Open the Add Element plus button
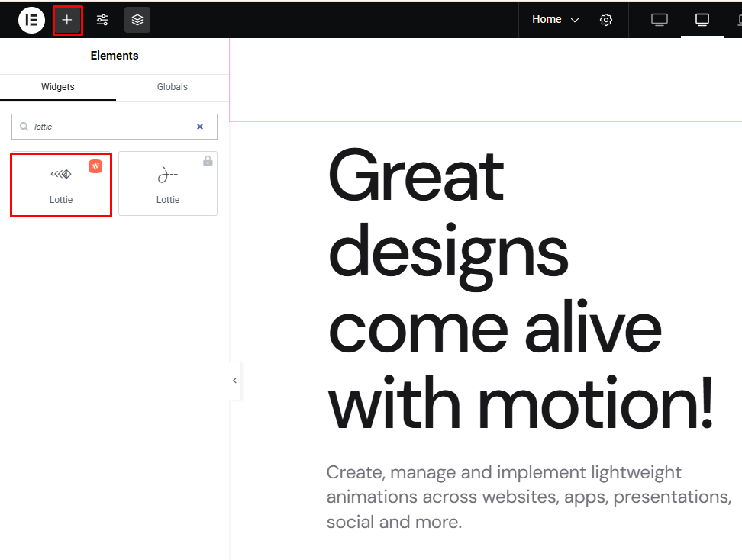Image resolution: width=742 pixels, height=560 pixels. pos(67,20)
